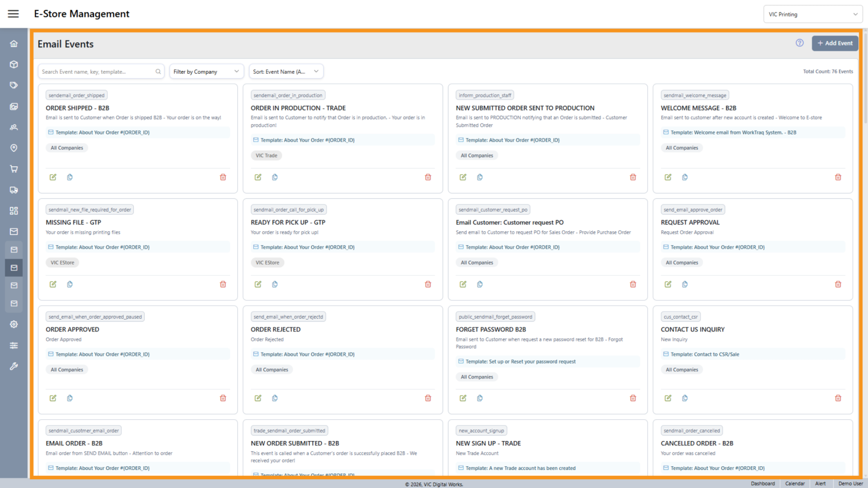Click the Total Count: 76 Events label

tap(828, 72)
